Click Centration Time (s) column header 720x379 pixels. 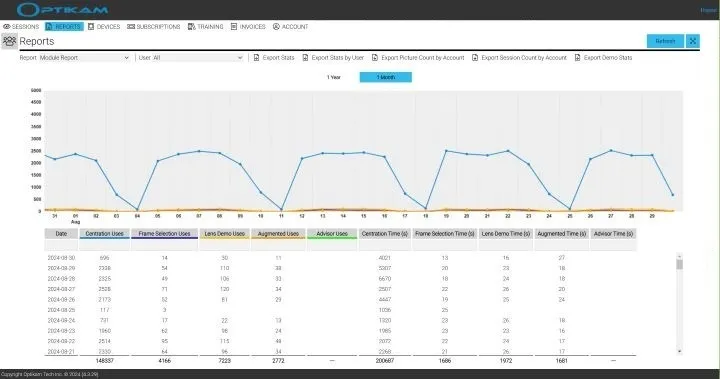coord(385,234)
